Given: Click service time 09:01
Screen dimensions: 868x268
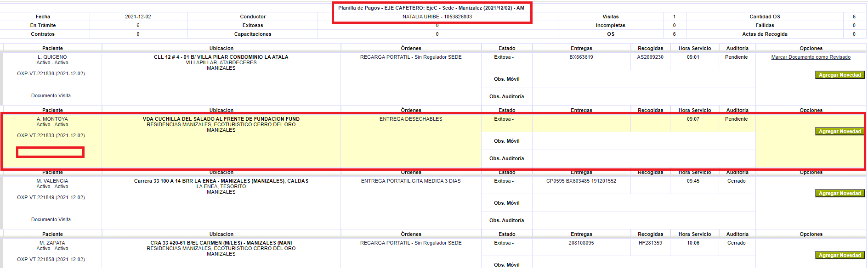Looking at the screenshot, I should click(x=693, y=57).
